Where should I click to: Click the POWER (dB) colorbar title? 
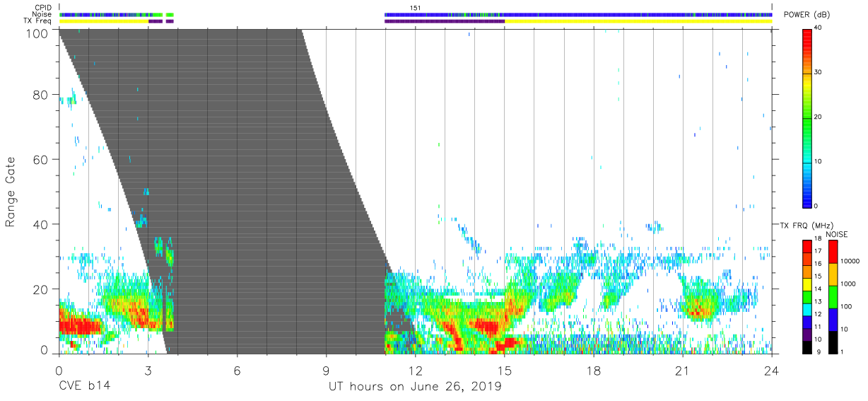pyautogui.click(x=809, y=15)
